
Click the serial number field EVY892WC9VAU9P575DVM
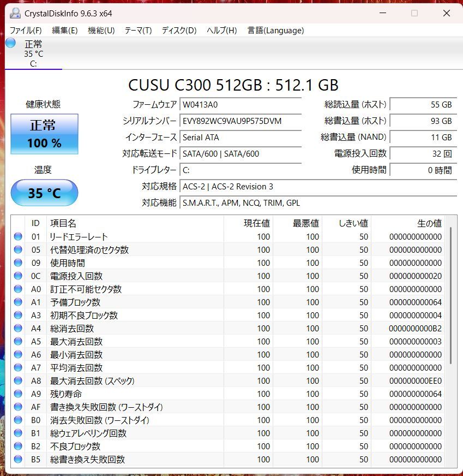click(x=240, y=121)
